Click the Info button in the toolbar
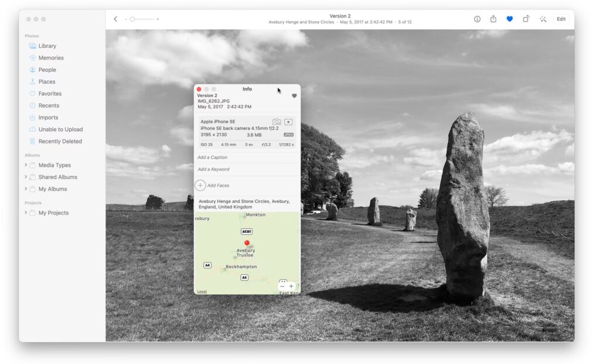 tap(477, 19)
